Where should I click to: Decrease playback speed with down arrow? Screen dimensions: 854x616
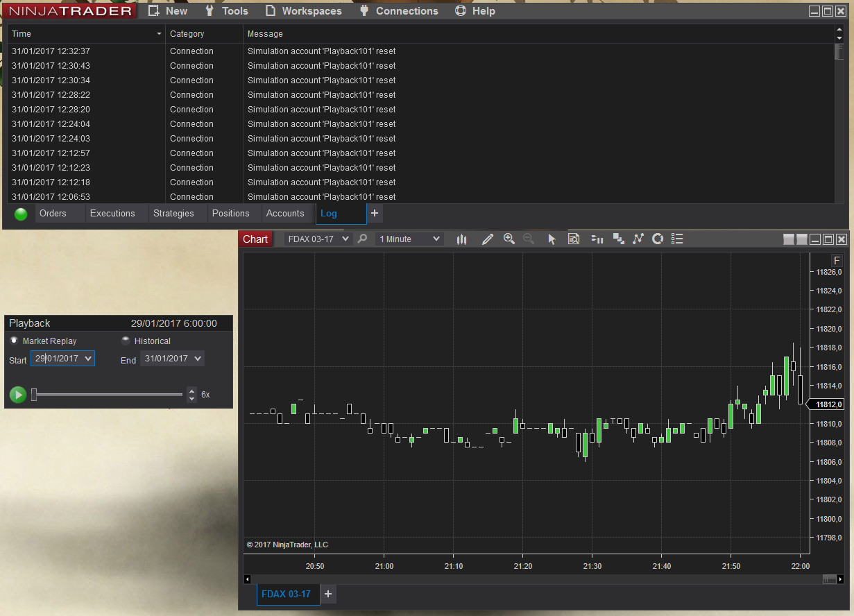pyautogui.click(x=192, y=399)
